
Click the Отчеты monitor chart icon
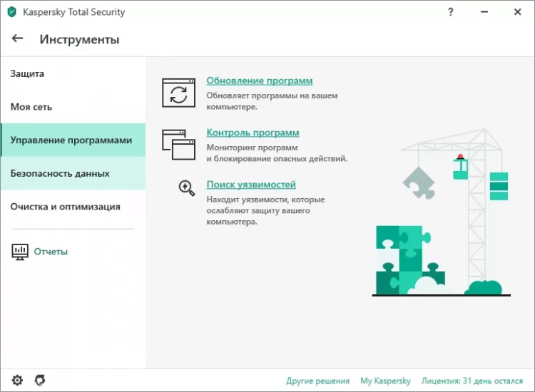[20, 252]
